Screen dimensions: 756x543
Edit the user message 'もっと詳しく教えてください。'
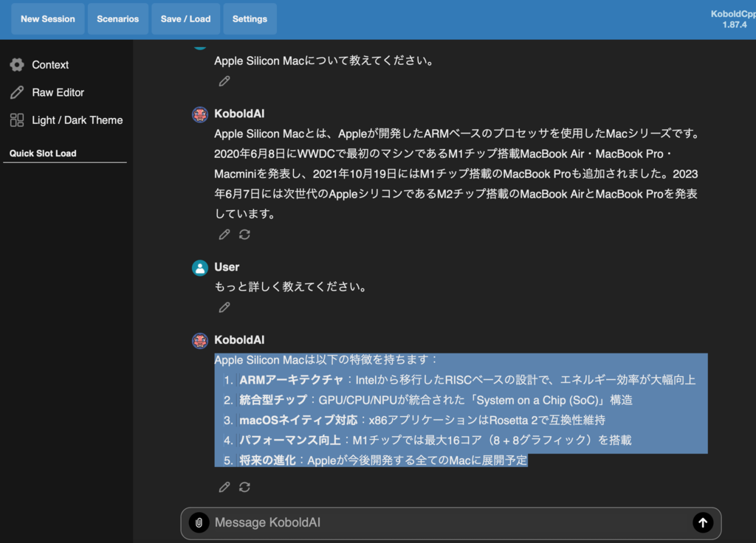click(x=224, y=308)
